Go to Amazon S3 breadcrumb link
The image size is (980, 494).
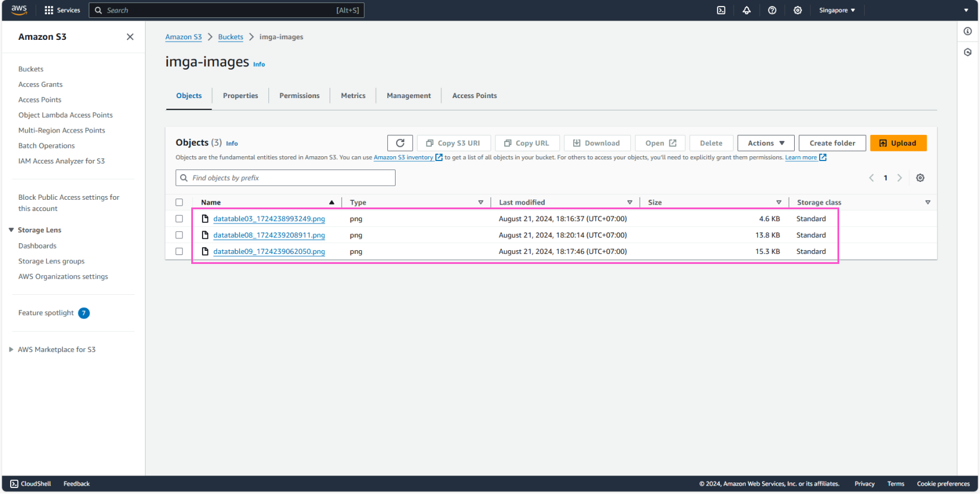[x=184, y=37]
